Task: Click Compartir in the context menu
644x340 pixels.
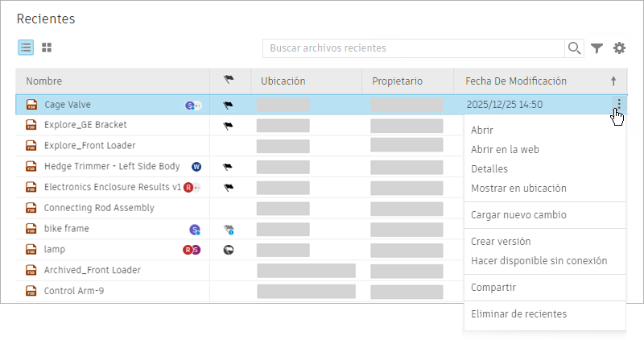Action: [493, 287]
